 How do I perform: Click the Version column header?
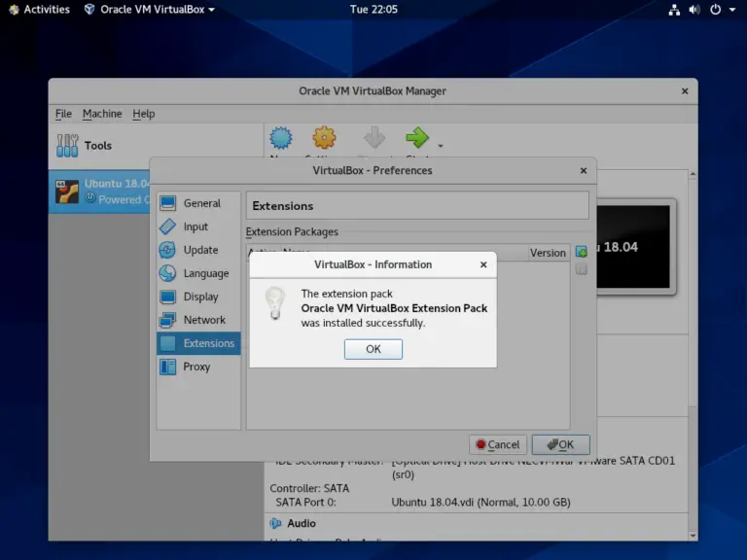pos(548,253)
